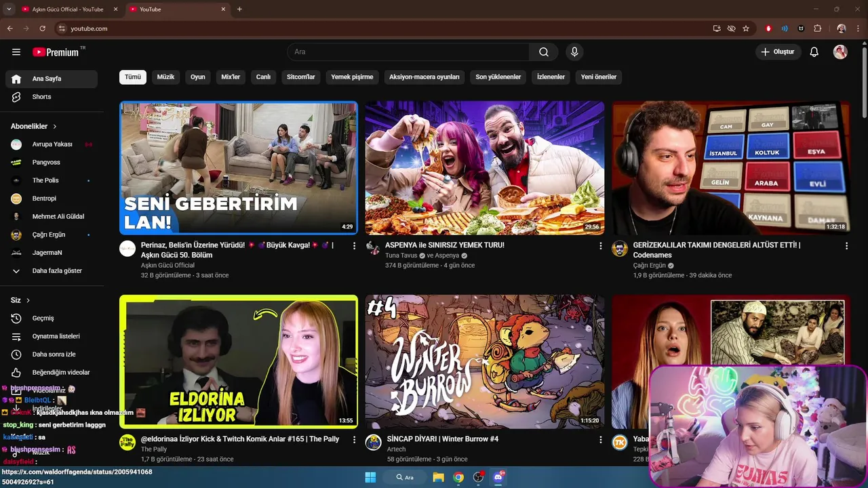Open Çağrı Ergün channel under Codenames video

649,266
